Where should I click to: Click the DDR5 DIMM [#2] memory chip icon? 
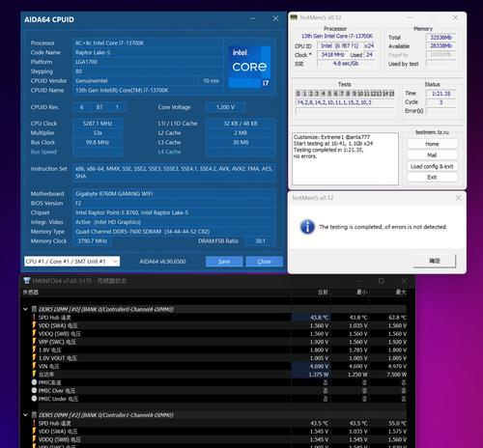pos(34,415)
